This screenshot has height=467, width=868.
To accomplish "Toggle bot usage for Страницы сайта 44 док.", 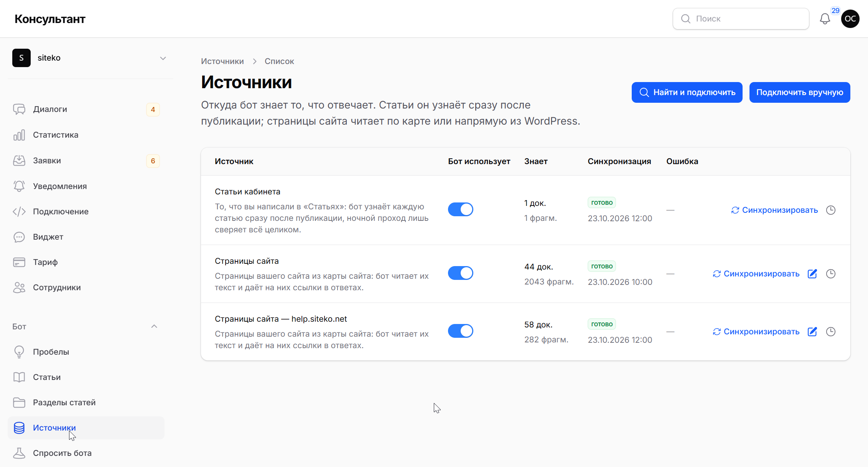I will point(460,273).
